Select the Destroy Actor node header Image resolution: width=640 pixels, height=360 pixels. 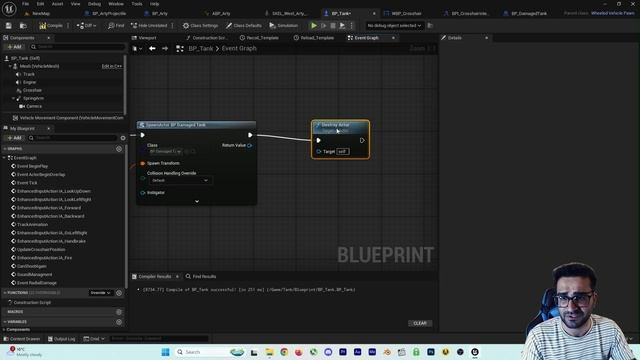[340, 127]
